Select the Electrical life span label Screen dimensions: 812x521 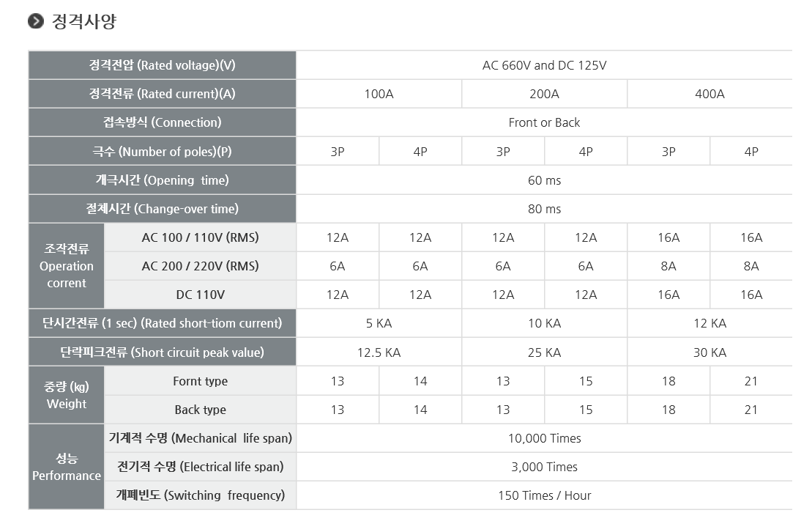coord(200,467)
